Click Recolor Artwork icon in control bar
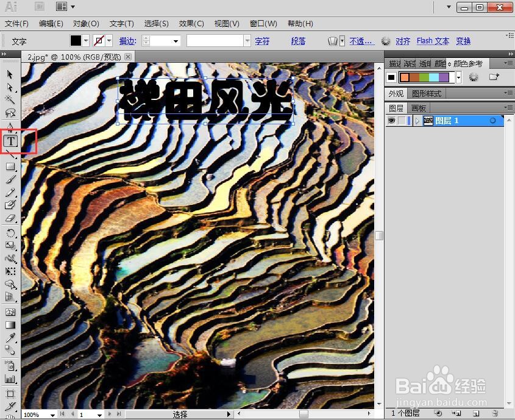This screenshot has width=515, height=420. point(386,41)
